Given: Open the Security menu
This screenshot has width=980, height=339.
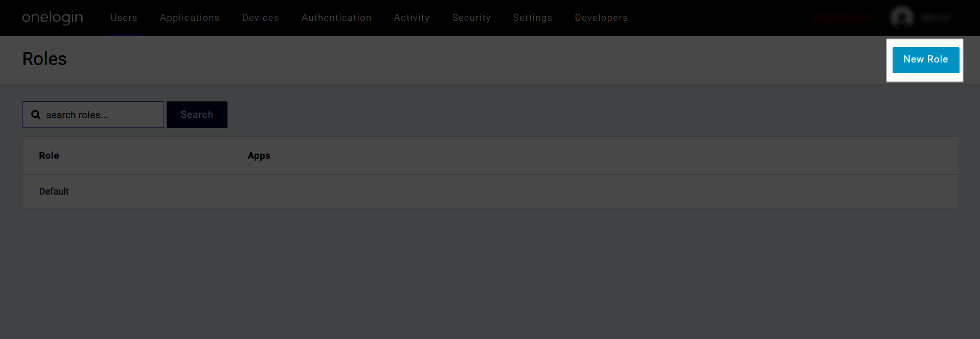Looking at the screenshot, I should point(471,18).
